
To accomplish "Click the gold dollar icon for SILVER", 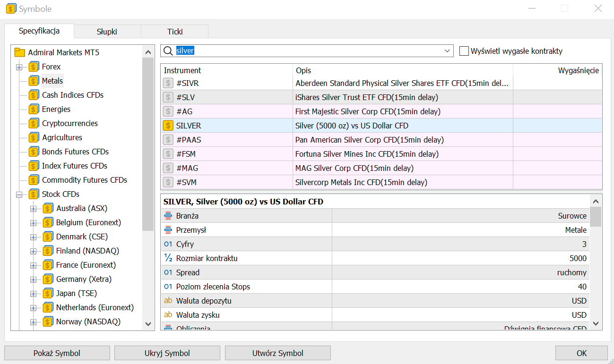I will coord(168,126).
